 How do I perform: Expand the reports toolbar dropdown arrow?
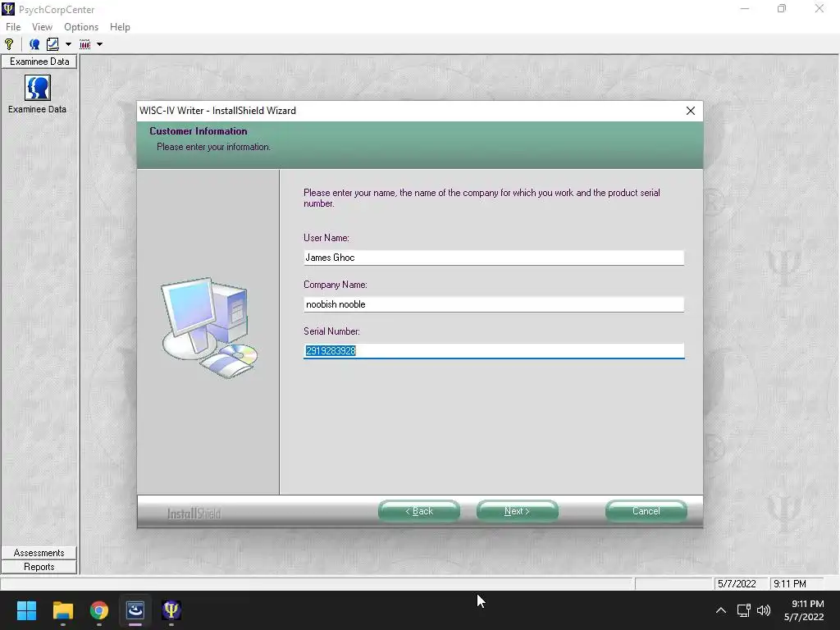99,44
